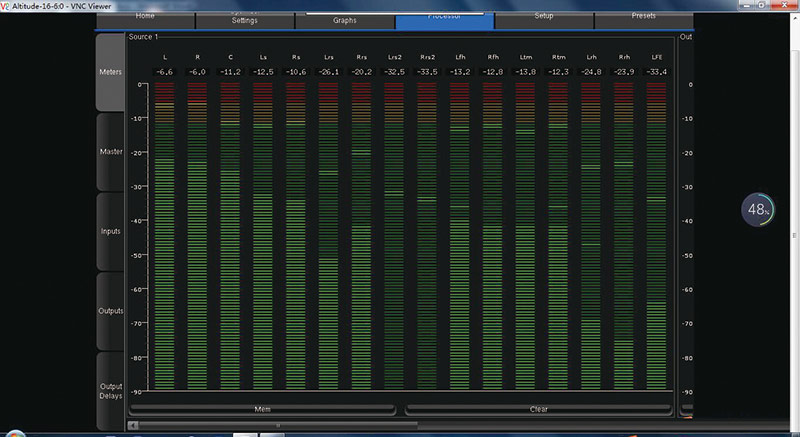Click the LFE channel level meter bar
The width and height of the screenshot is (800, 437).
click(x=656, y=237)
